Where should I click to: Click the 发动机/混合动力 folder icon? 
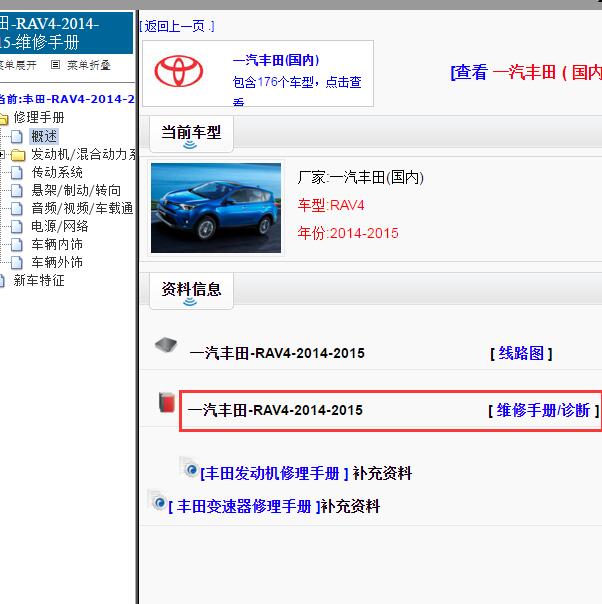click(x=18, y=155)
